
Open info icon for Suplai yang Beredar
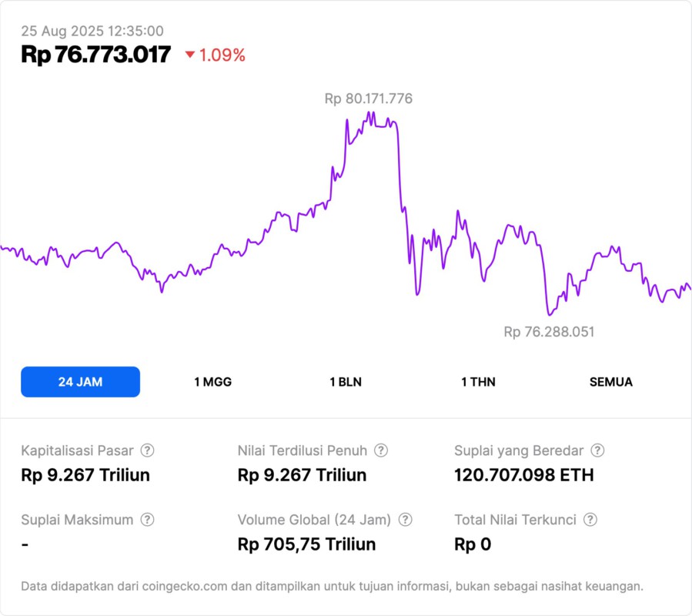pyautogui.click(x=597, y=450)
